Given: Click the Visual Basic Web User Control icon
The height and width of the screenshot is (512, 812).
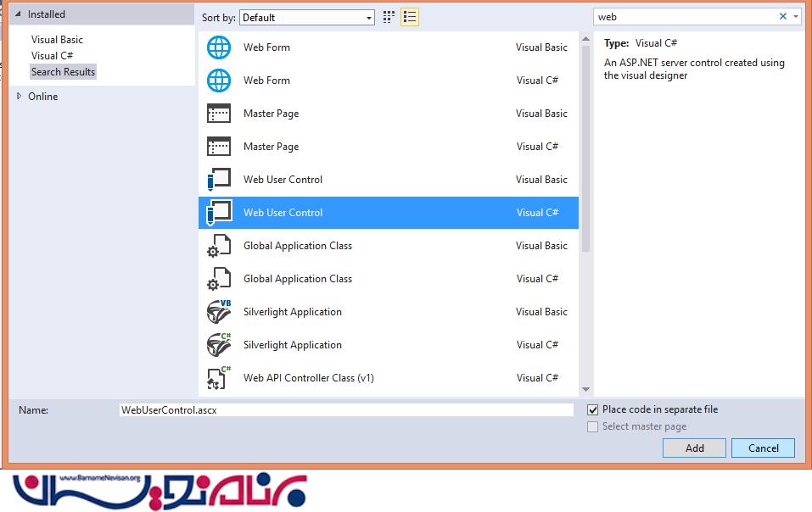Looking at the screenshot, I should click(x=219, y=180).
